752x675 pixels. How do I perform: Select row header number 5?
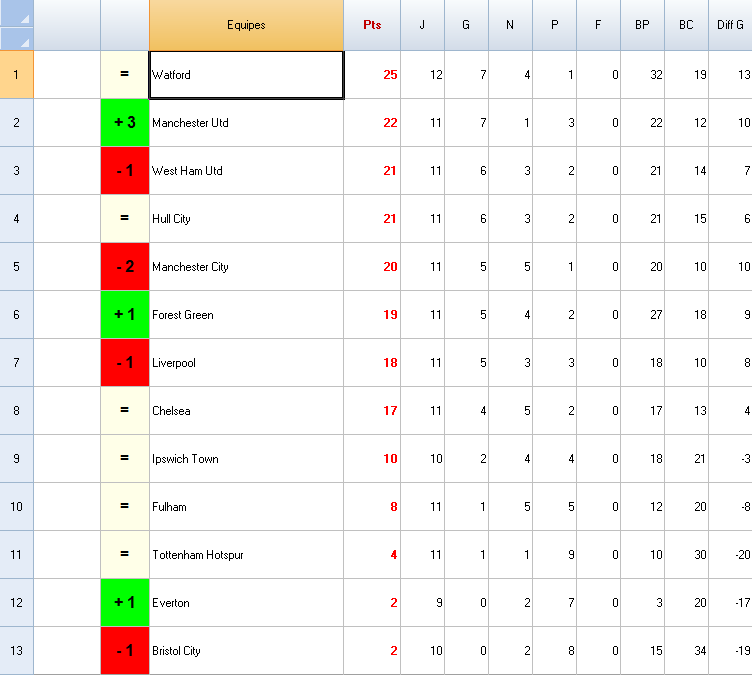(16, 267)
